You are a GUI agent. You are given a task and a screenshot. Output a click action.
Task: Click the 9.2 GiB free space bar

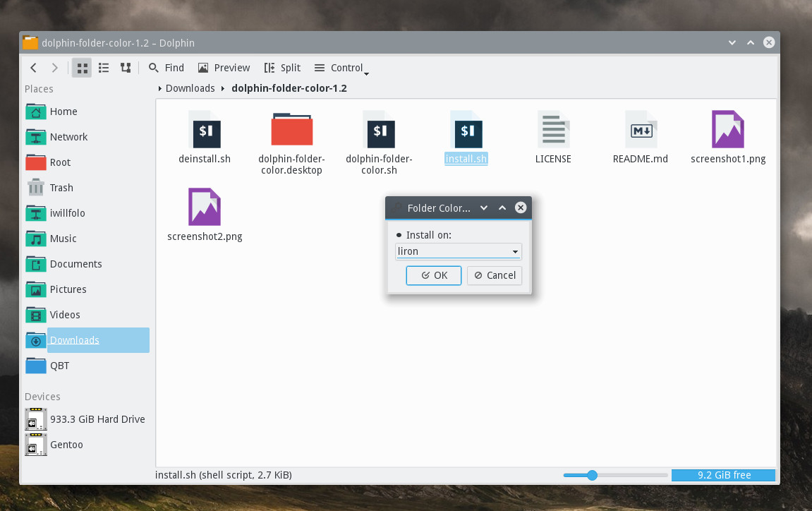tap(723, 475)
